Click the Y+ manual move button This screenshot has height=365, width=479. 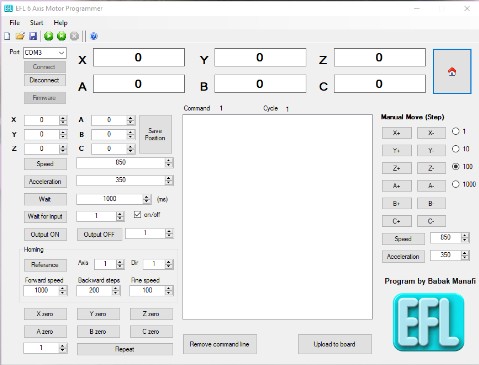[397, 150]
